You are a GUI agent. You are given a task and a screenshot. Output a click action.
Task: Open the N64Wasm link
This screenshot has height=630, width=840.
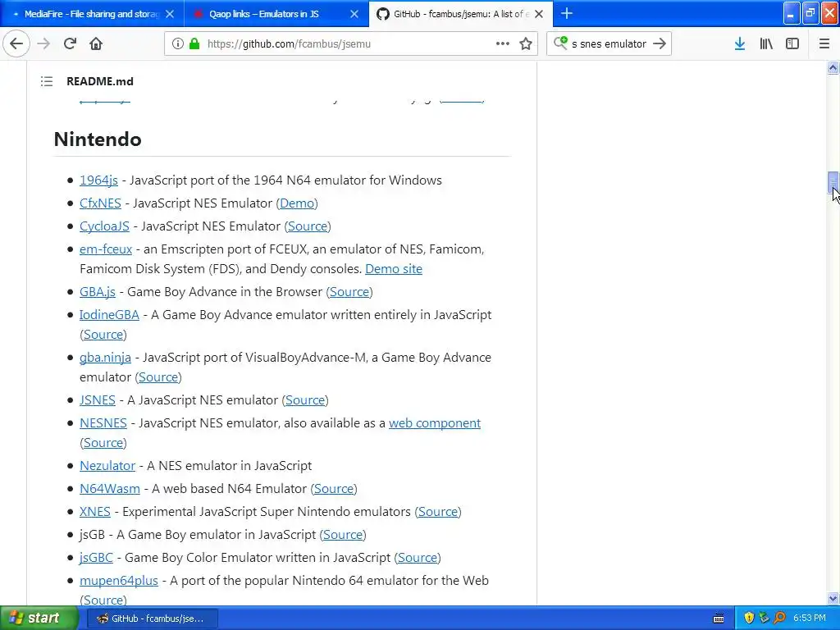pos(110,489)
